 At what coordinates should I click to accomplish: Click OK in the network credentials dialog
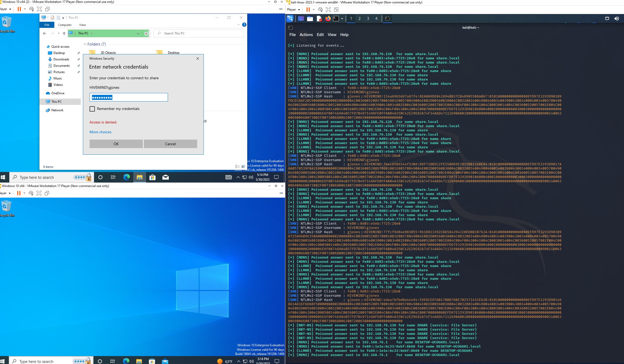click(116, 144)
